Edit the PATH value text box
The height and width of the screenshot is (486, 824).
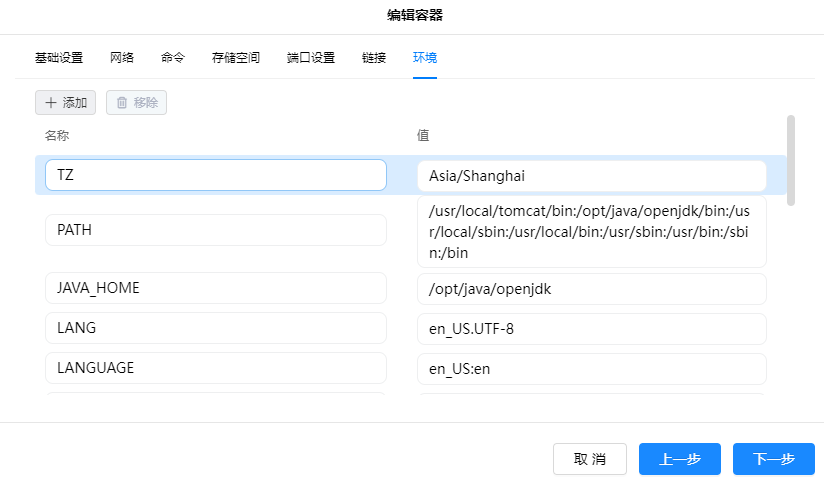point(591,231)
